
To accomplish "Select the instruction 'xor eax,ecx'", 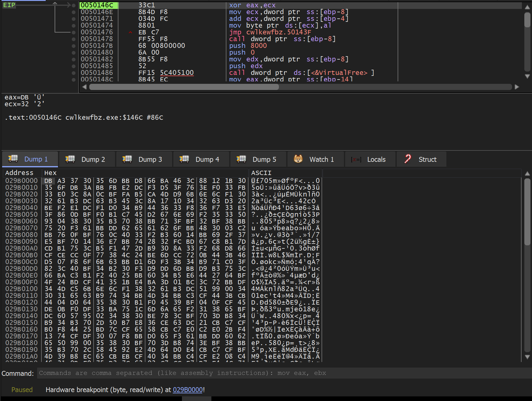I will point(252,5).
